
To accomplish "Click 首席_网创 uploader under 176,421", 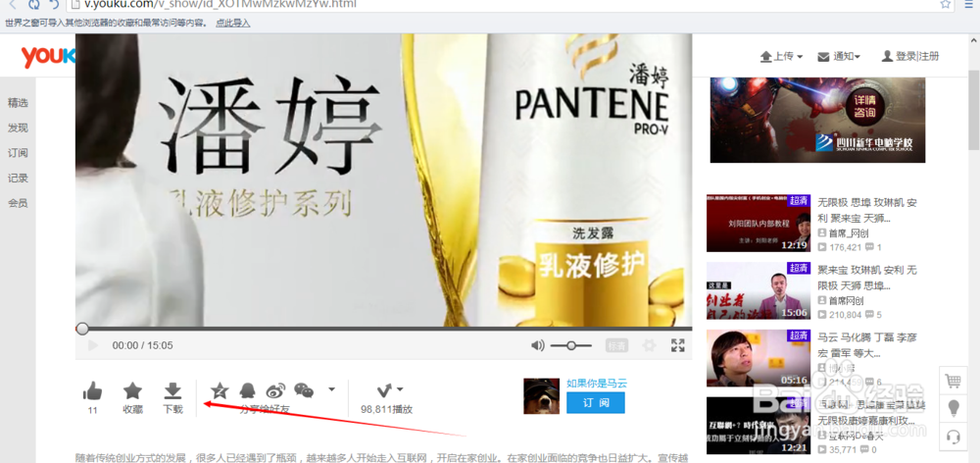I will [x=848, y=232].
